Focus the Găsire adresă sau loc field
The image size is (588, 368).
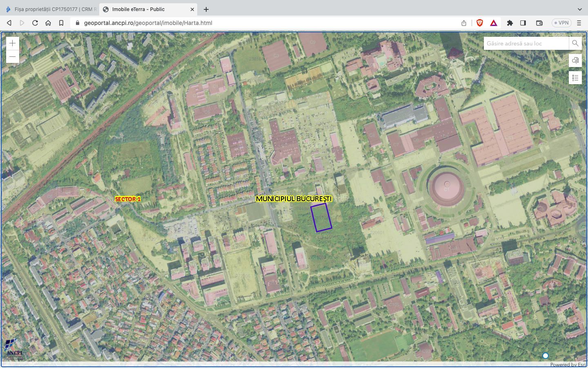[526, 43]
